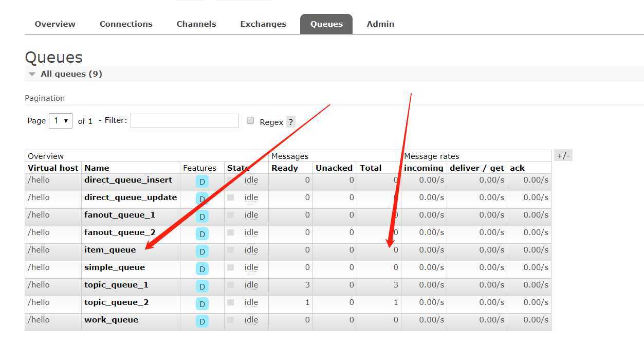The width and height of the screenshot is (644, 342).
Task: Open the work_queue queue
Action: pyautogui.click(x=111, y=320)
